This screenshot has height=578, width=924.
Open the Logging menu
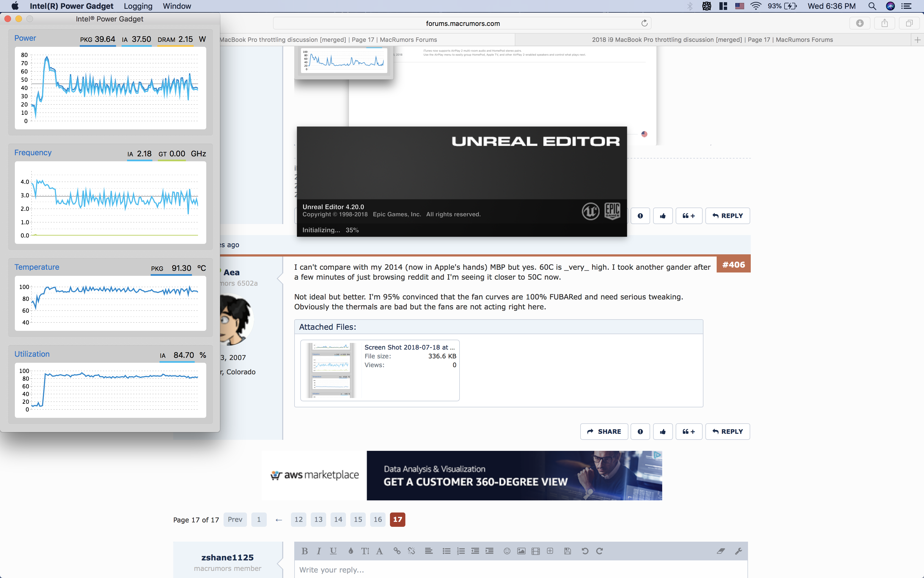(x=138, y=6)
